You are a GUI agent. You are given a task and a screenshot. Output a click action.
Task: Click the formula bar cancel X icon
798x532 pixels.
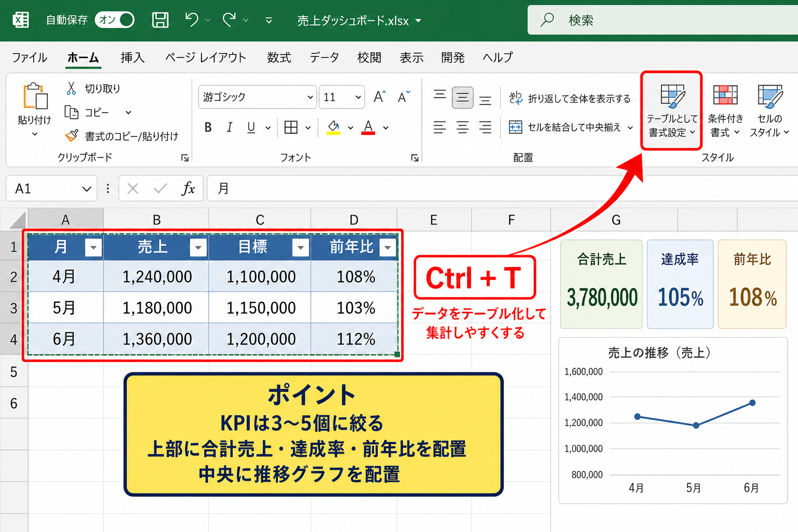[x=133, y=189]
